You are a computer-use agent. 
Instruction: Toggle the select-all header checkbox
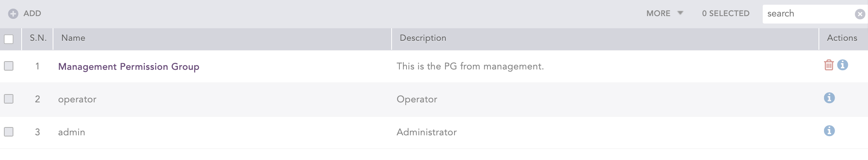9,39
